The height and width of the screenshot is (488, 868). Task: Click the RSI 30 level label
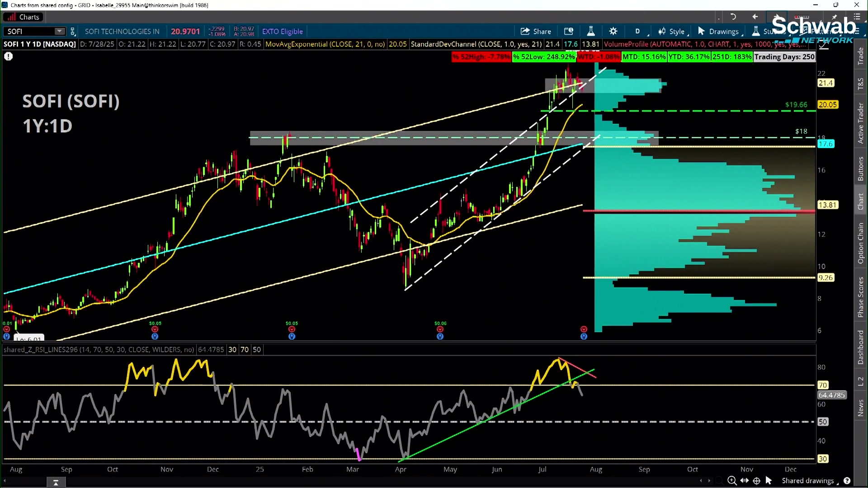pos(823,459)
